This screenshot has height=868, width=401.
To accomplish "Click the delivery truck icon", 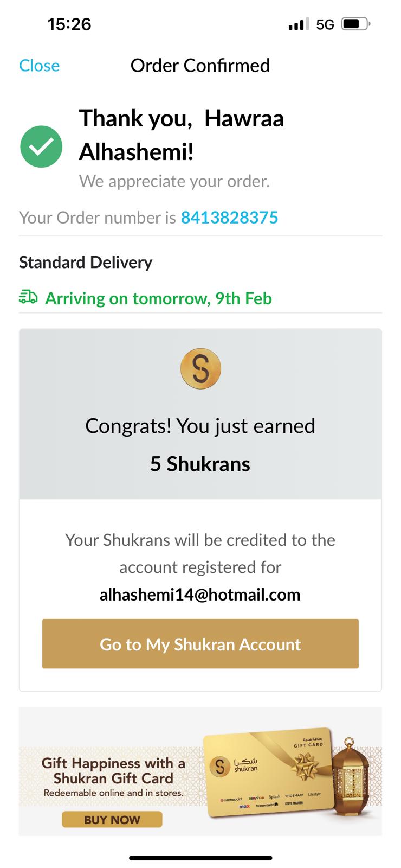I will pyautogui.click(x=28, y=297).
